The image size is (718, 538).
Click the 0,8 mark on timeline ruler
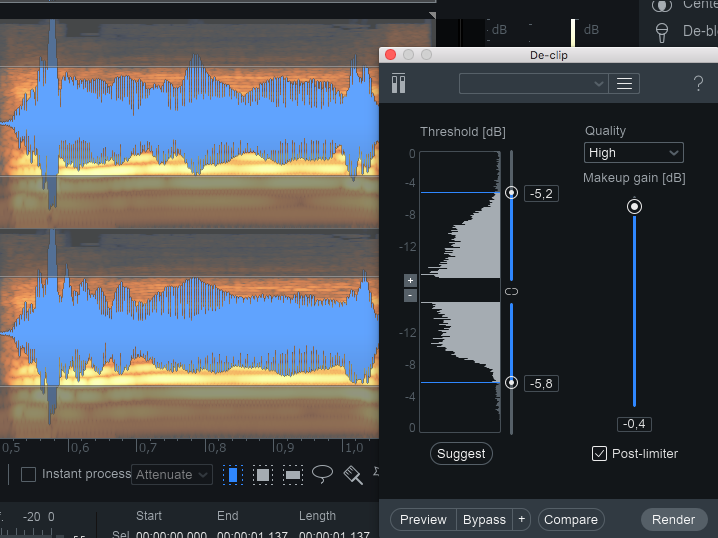point(215,447)
